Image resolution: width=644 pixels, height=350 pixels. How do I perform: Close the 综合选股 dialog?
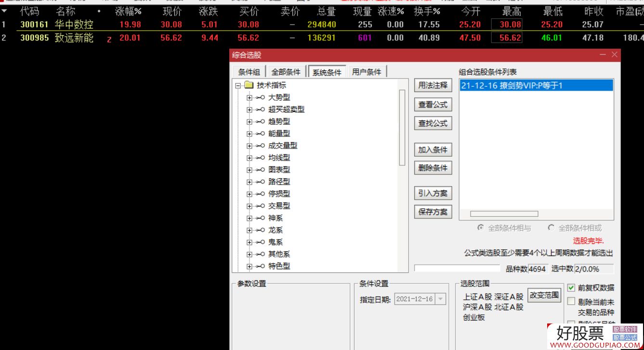[x=614, y=55]
